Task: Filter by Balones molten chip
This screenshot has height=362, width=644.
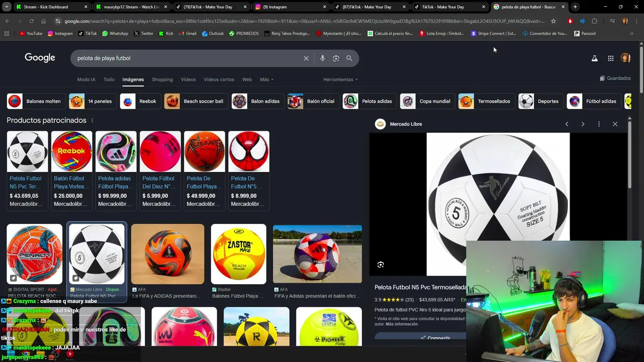Action: [x=36, y=101]
